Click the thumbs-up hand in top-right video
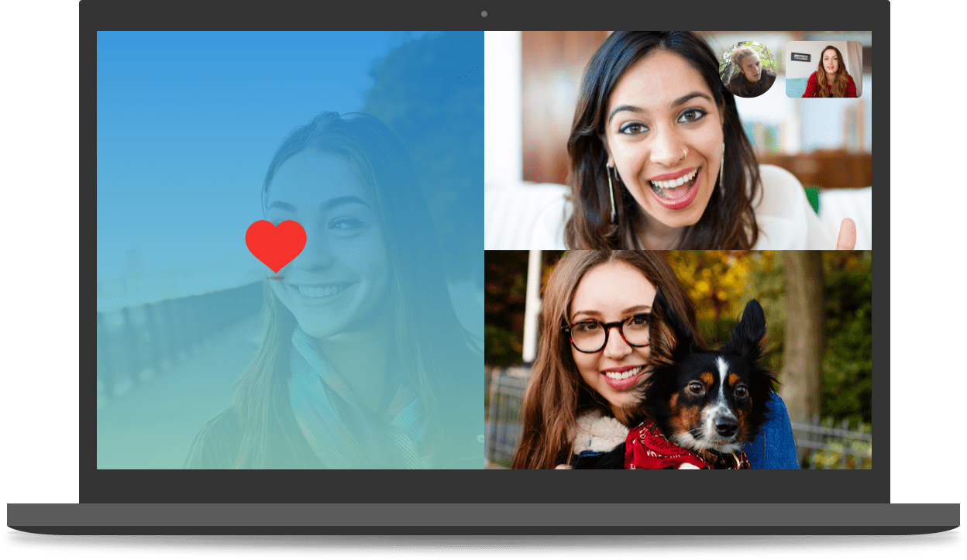The width and height of the screenshot is (967, 560). pyautogui.click(x=846, y=234)
